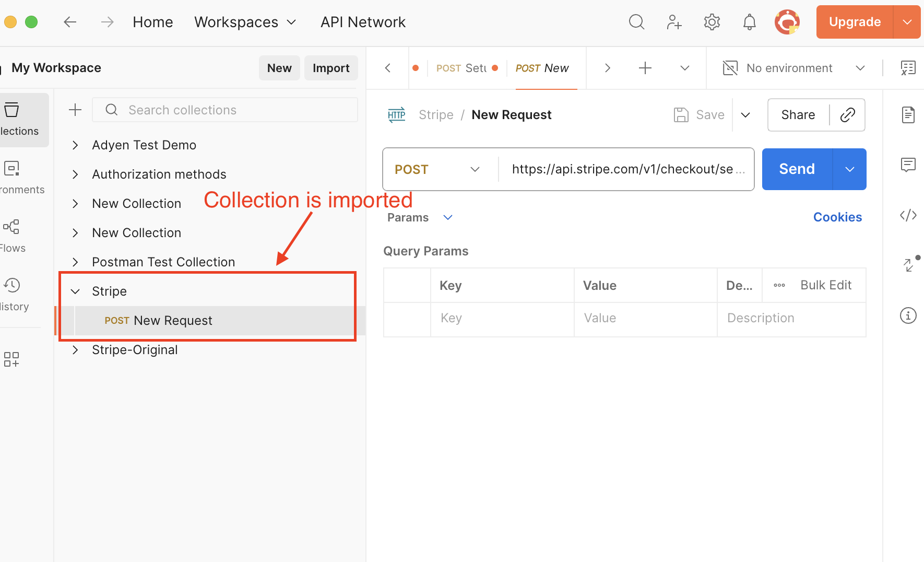Open the Code snippet panel icon
This screenshot has height=562, width=924.
tap(908, 215)
